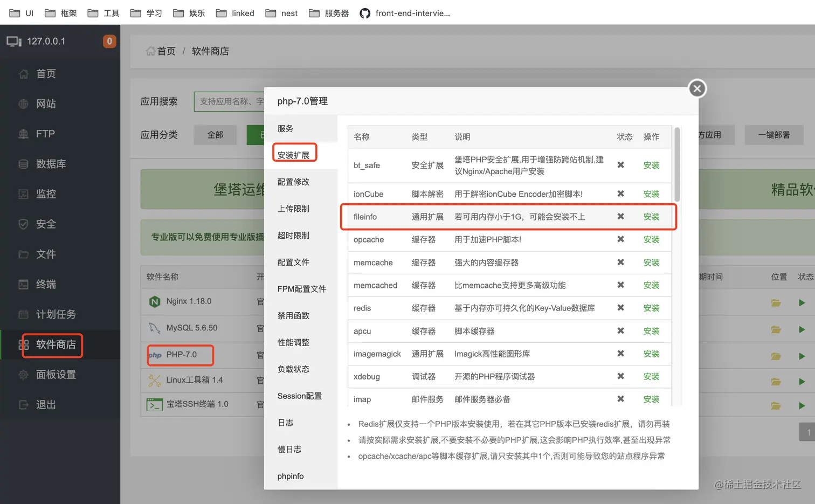Viewport: 815px width, 504px height.
Task: Open the FPM配置文件 tab
Action: 301,289
